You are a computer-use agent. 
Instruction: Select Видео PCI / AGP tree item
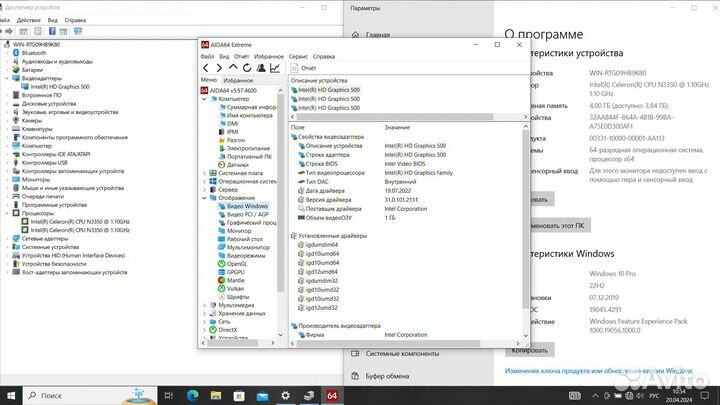[248, 214]
